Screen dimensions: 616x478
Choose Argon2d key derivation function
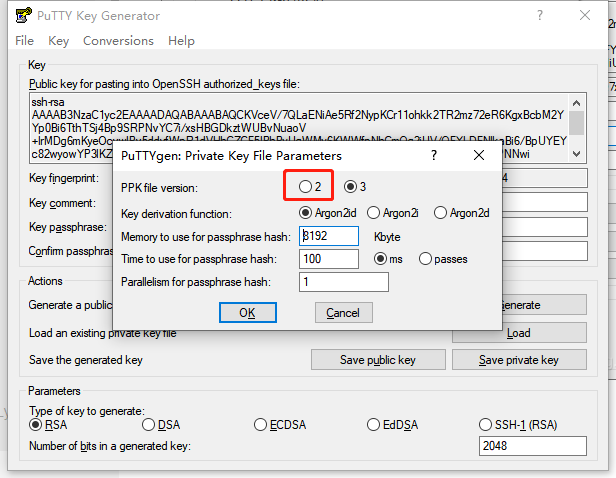click(462, 213)
